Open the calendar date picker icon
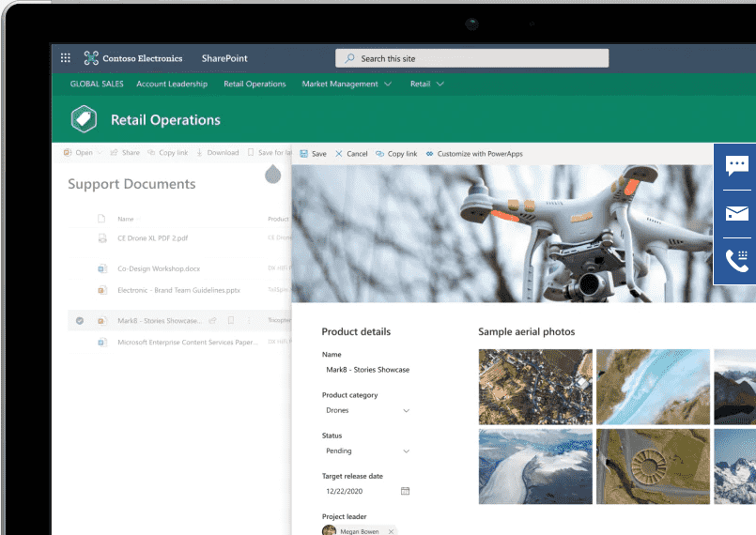This screenshot has width=756, height=535. [x=405, y=491]
